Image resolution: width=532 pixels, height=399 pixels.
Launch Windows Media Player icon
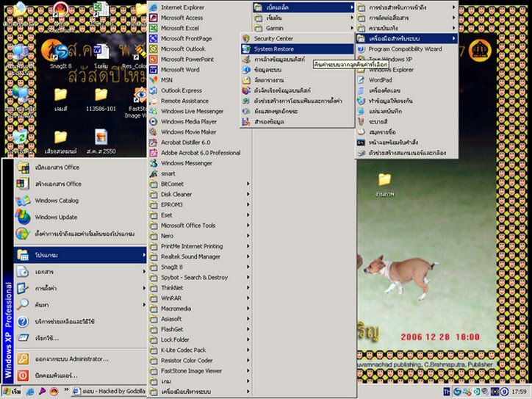coord(154,121)
